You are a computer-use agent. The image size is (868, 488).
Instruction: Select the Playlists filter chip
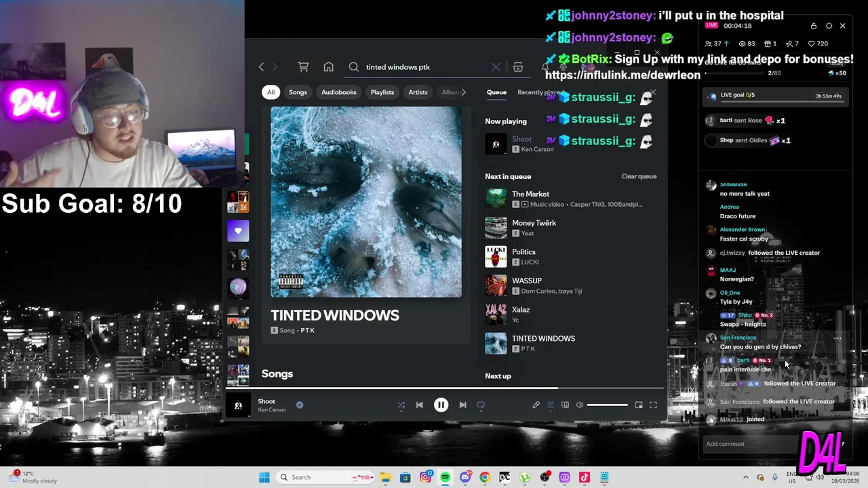point(382,92)
